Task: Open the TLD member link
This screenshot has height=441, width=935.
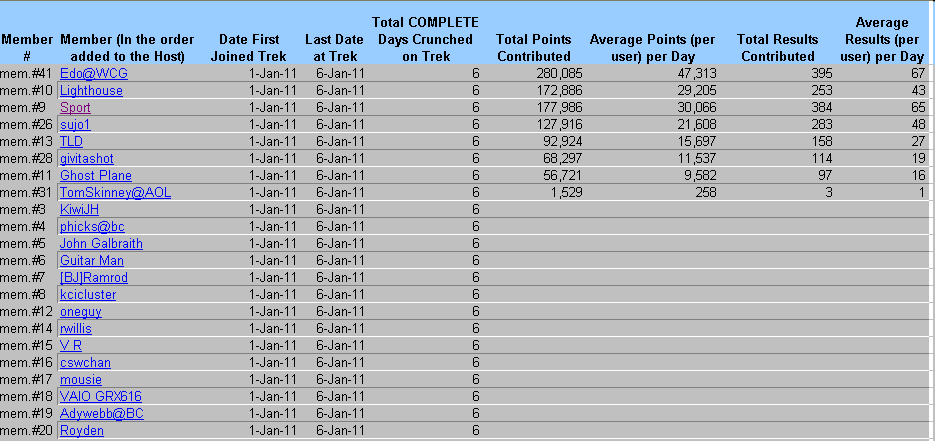Action: 71,142
